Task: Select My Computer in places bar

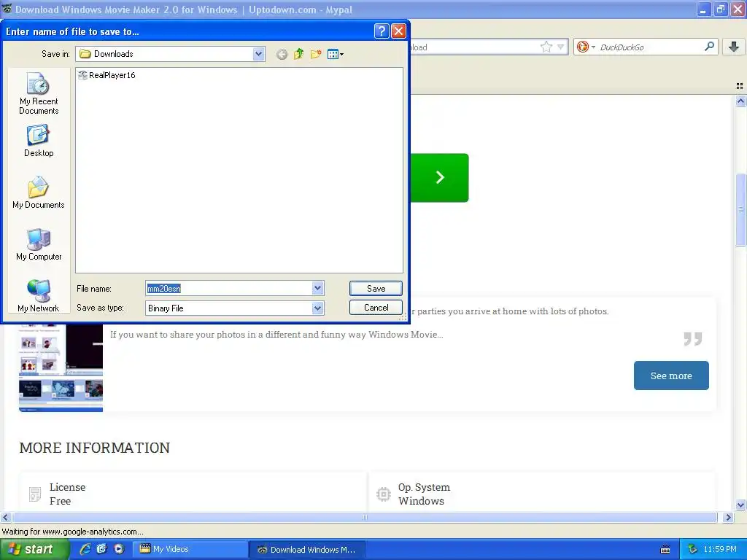Action: tap(39, 245)
